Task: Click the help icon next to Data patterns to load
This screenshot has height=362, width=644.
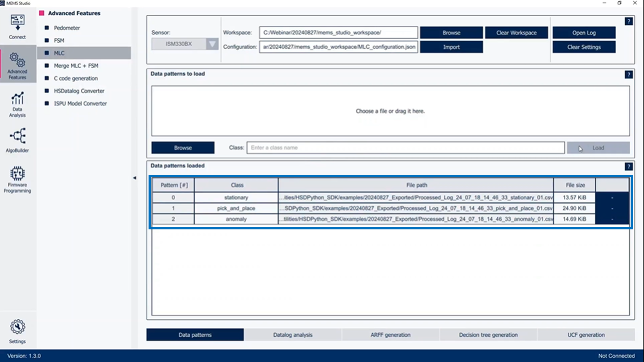Action: pos(629,75)
